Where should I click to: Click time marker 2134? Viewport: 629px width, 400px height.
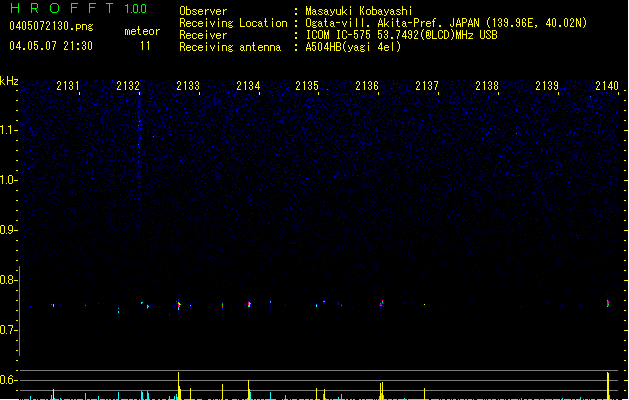(x=248, y=86)
